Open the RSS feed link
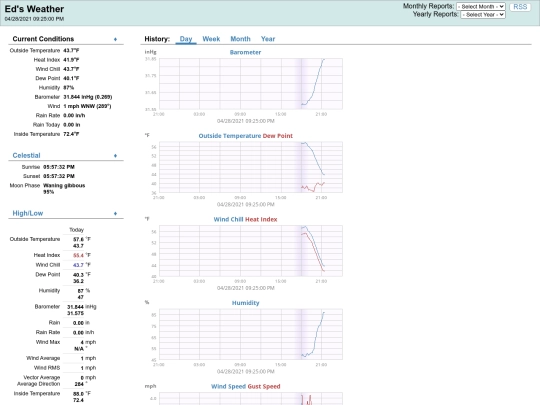 tap(520, 7)
